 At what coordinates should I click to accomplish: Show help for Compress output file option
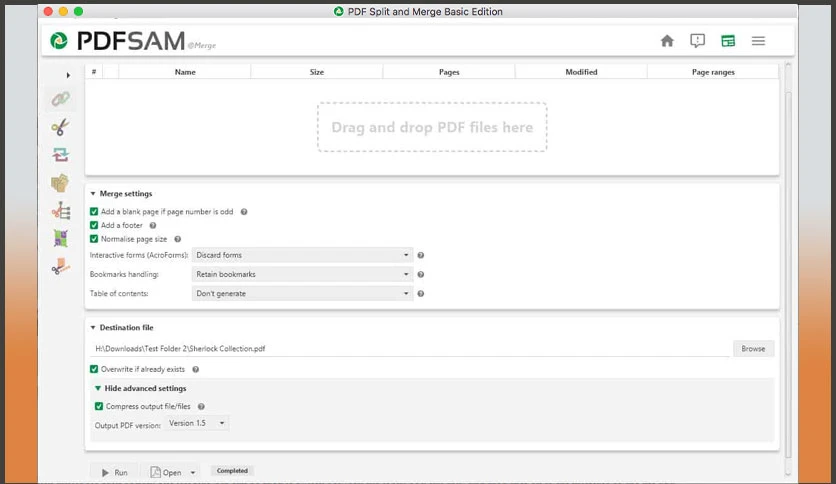coord(201,407)
